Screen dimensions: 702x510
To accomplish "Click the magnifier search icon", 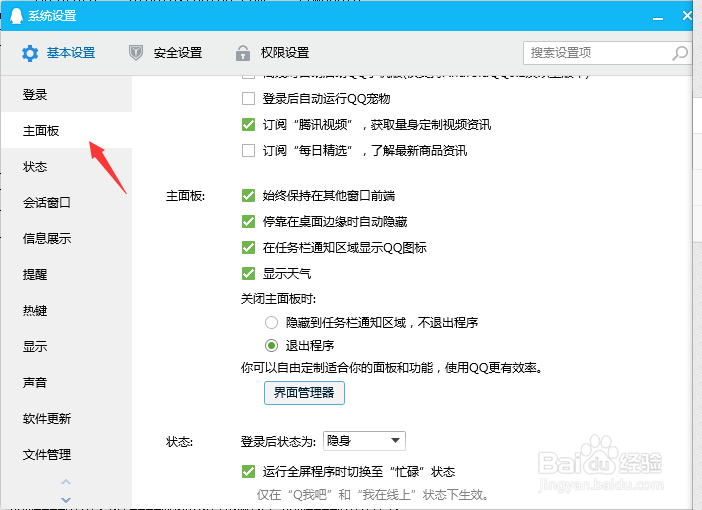I will click(x=680, y=53).
